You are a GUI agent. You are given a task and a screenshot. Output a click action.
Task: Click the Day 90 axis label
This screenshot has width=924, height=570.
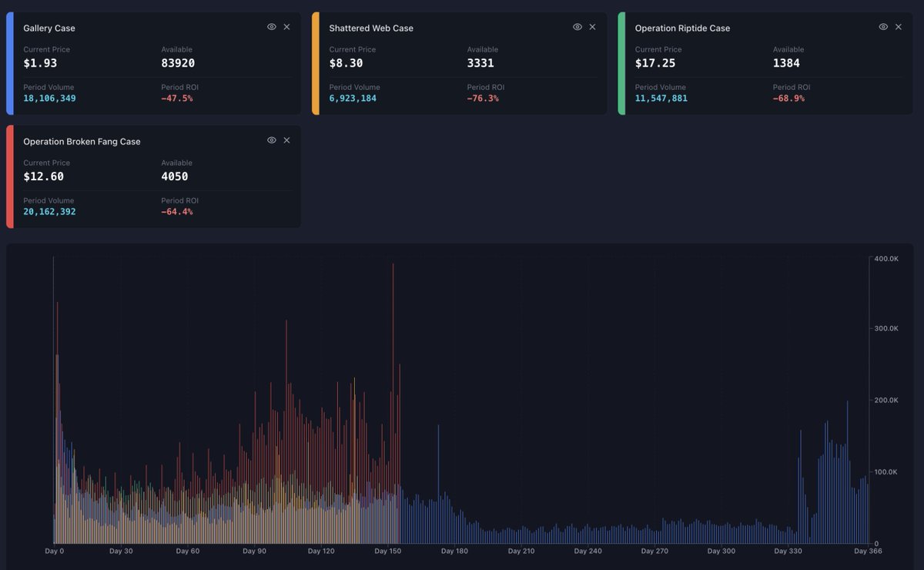click(254, 552)
